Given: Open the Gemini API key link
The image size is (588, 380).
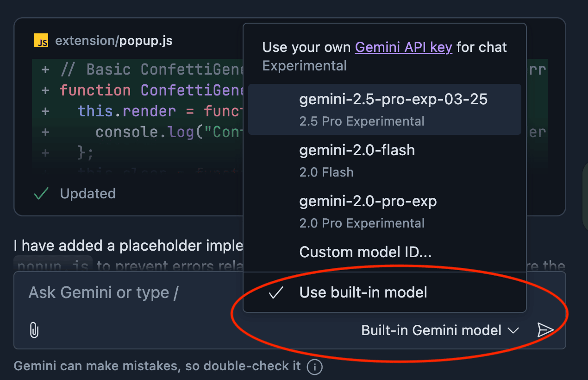Looking at the screenshot, I should tap(403, 47).
